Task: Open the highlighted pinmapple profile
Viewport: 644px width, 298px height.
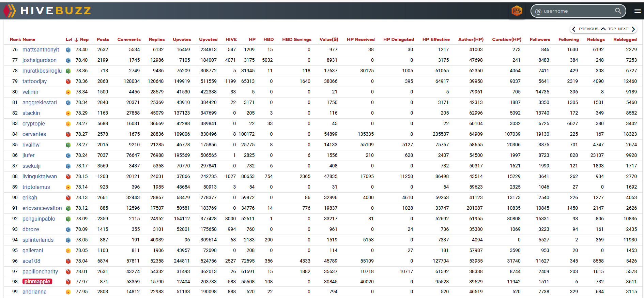Action: click(x=37, y=282)
